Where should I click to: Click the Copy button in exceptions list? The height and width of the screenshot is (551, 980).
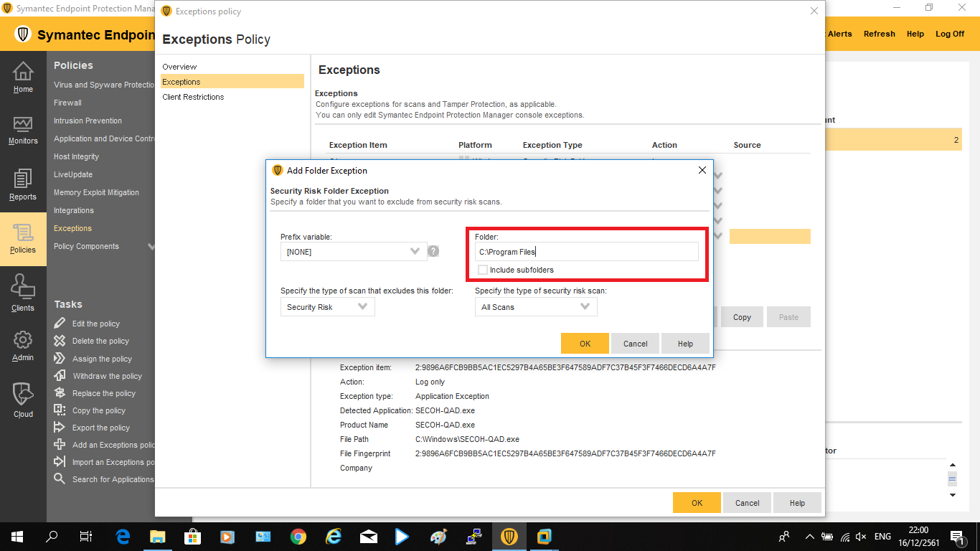point(742,317)
